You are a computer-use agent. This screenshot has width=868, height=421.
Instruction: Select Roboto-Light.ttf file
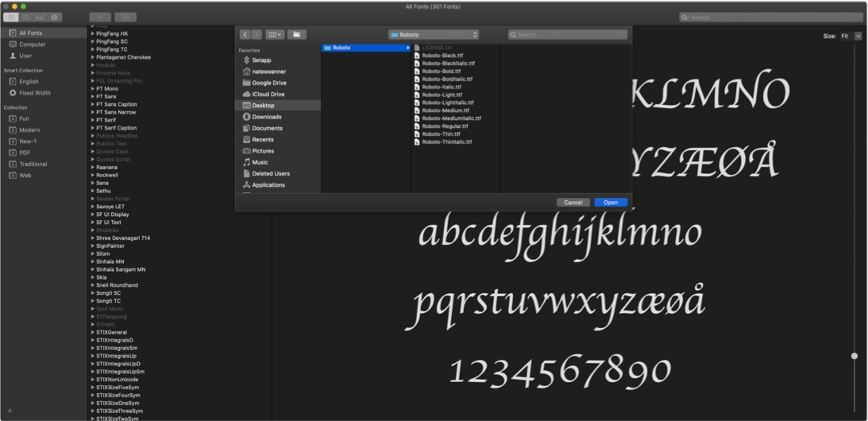(442, 95)
